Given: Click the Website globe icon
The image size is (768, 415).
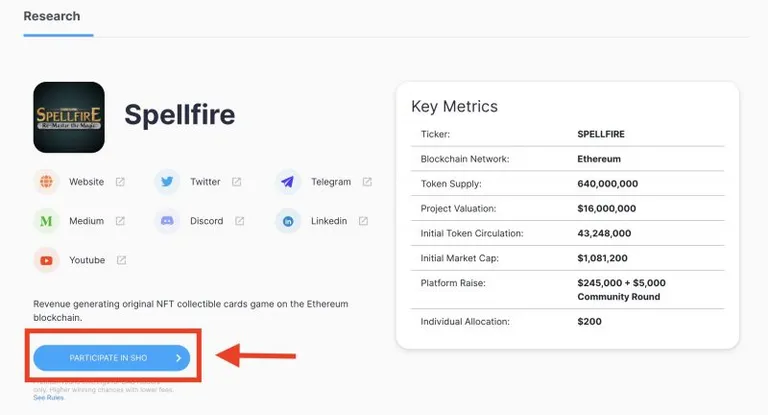Looking at the screenshot, I should click(47, 182).
